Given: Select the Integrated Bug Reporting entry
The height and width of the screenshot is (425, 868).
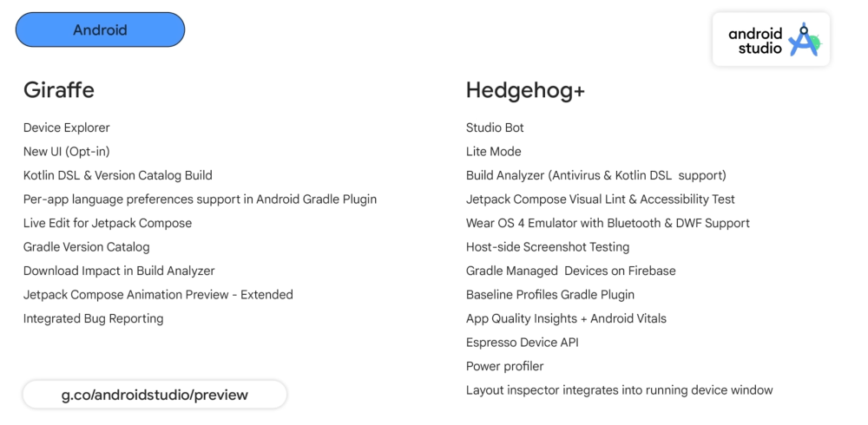Looking at the screenshot, I should (x=94, y=318).
